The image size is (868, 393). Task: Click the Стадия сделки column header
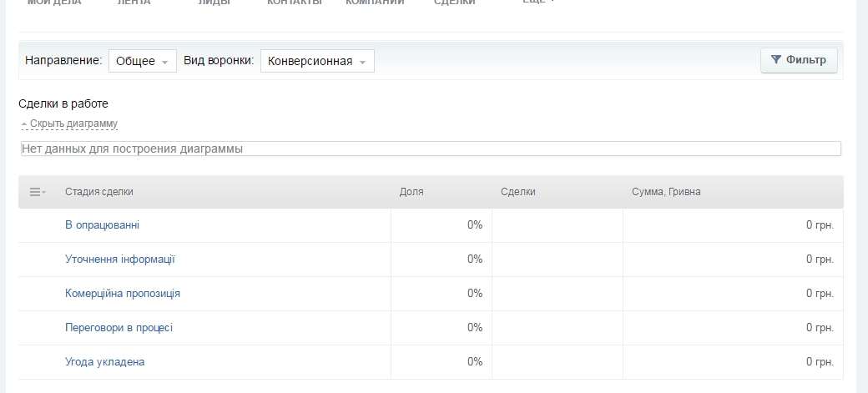tap(98, 192)
